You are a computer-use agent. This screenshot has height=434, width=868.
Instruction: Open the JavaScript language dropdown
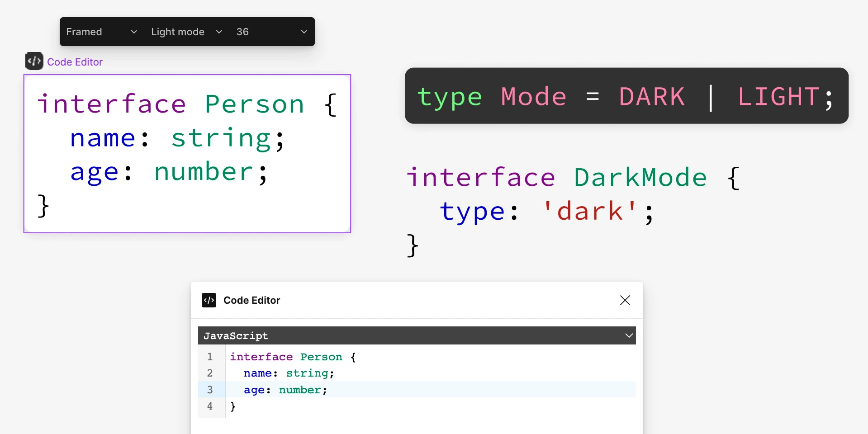(x=417, y=335)
